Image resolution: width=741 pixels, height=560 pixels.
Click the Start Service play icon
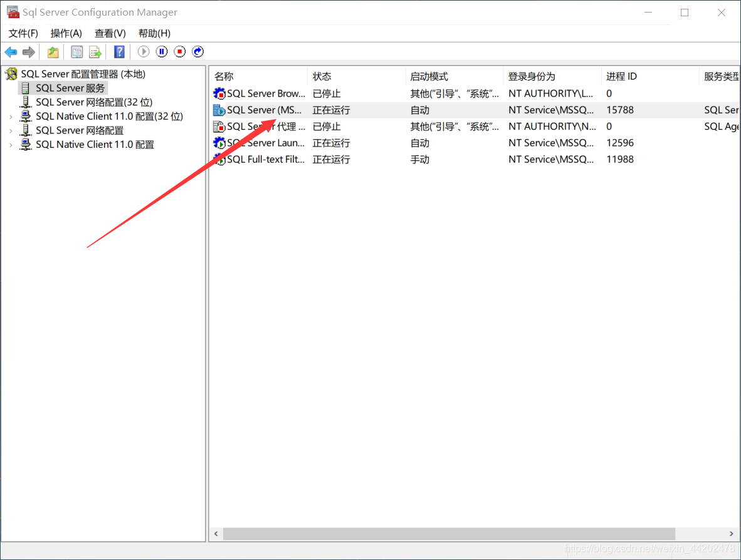[144, 51]
